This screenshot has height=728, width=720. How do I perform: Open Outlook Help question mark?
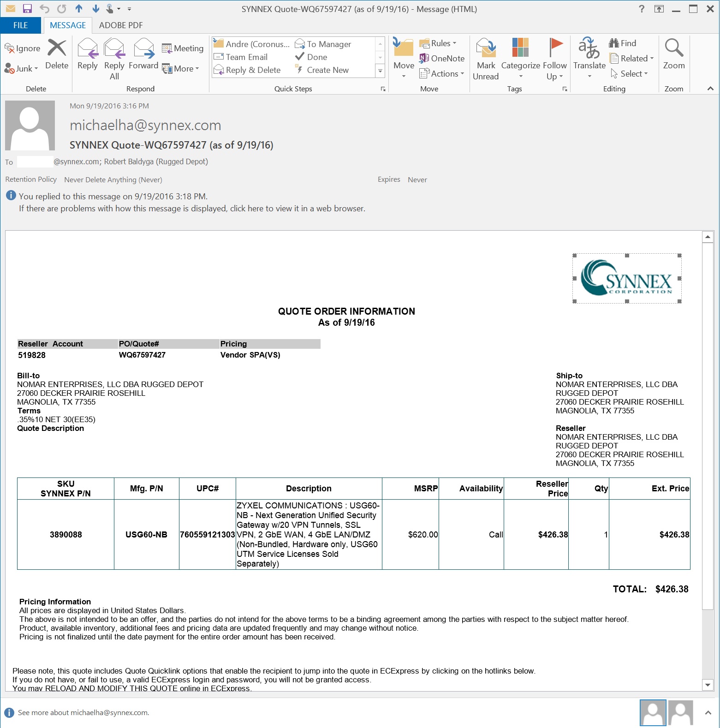click(642, 9)
